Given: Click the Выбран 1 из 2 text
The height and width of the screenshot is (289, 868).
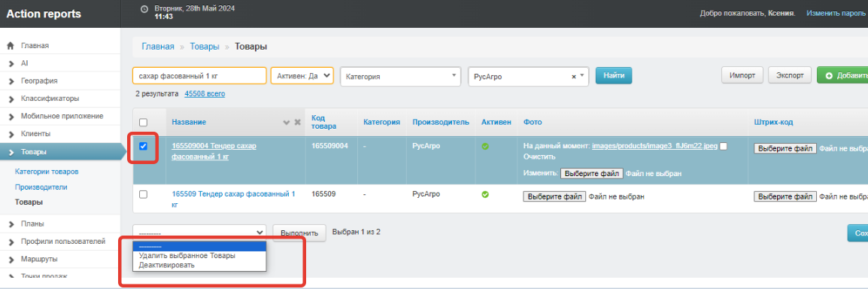Looking at the screenshot, I should tap(356, 231).
